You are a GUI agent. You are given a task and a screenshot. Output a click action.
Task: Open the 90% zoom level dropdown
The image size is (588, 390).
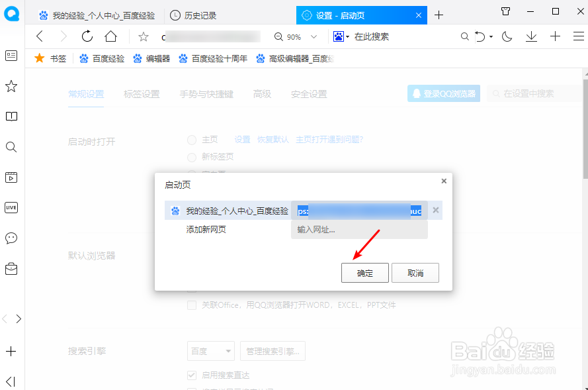coord(296,37)
